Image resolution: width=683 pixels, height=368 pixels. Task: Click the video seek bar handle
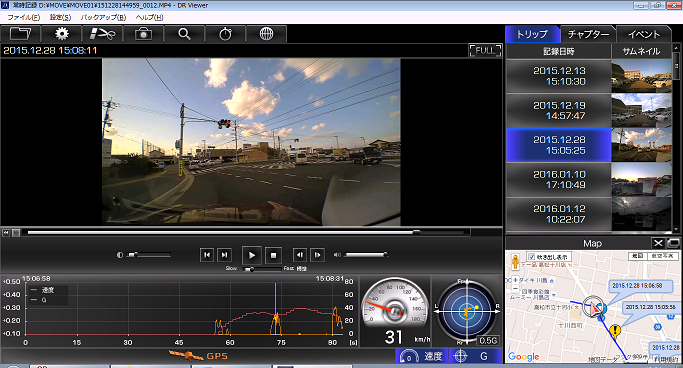pyautogui.click(x=416, y=233)
